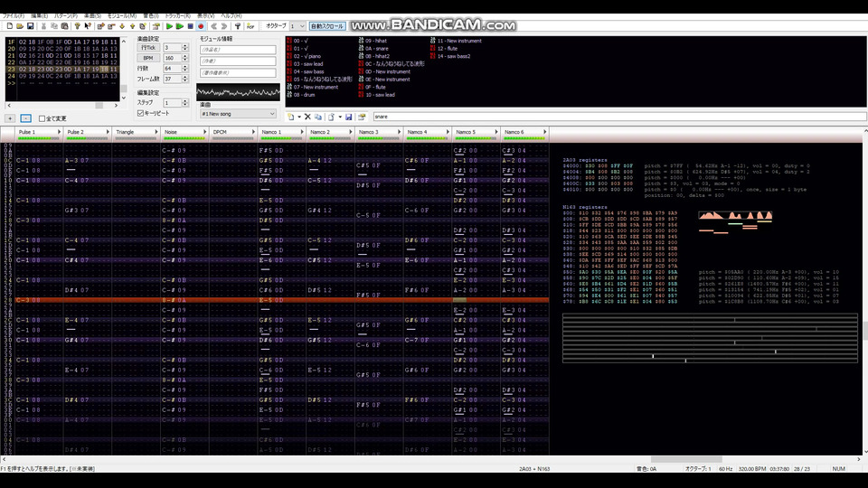Click the clone instrument icon
Screen dimensions: 868x488
(x=317, y=117)
